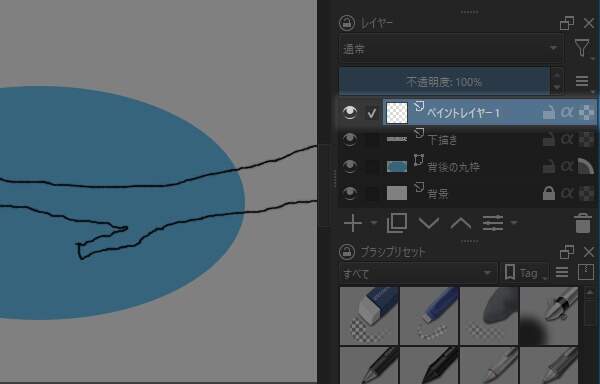Select the ペイントレイヤー1 layer name

pos(464,113)
